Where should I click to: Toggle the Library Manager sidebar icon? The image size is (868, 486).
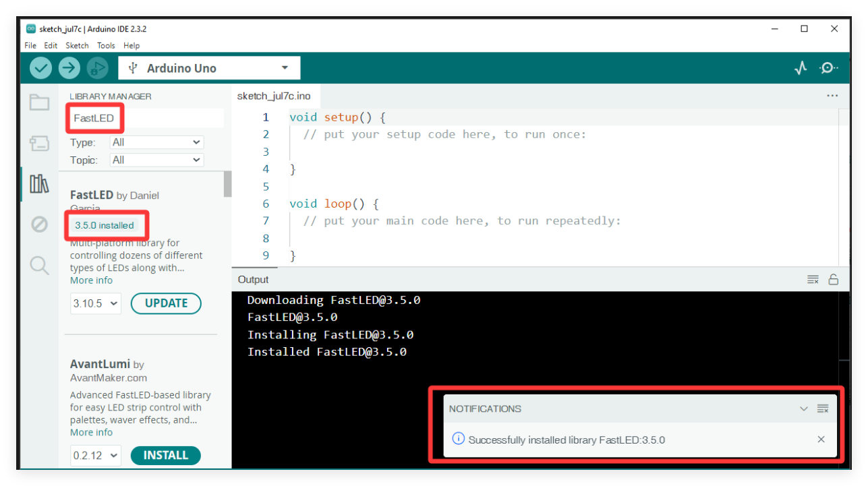tap(39, 183)
